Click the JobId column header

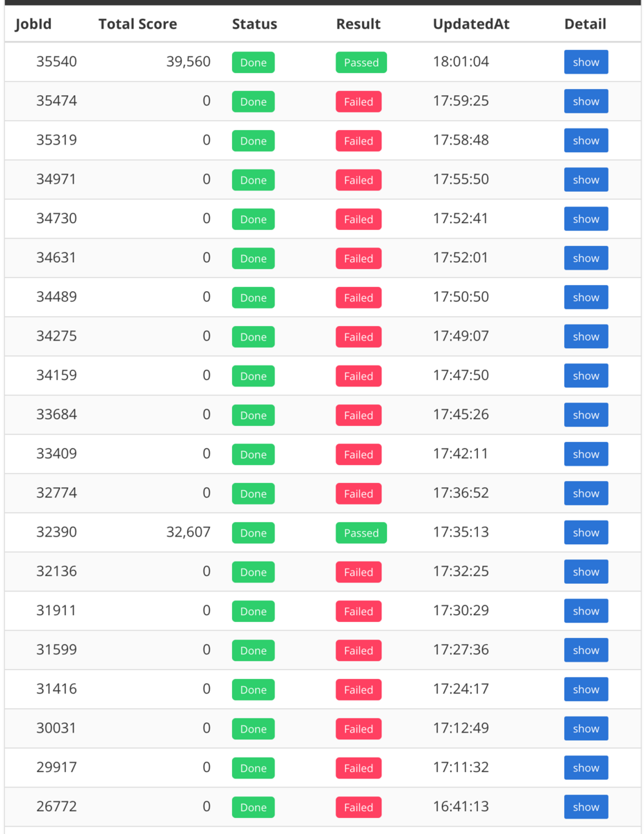pos(33,24)
